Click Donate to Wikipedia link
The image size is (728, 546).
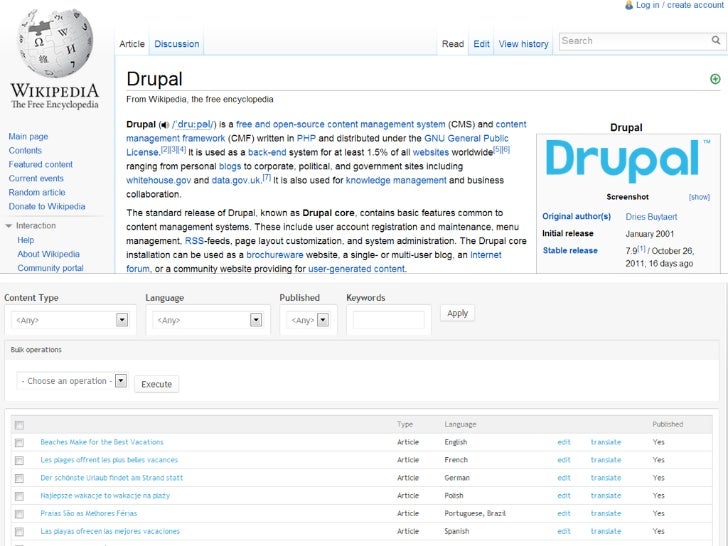pyautogui.click(x=47, y=206)
